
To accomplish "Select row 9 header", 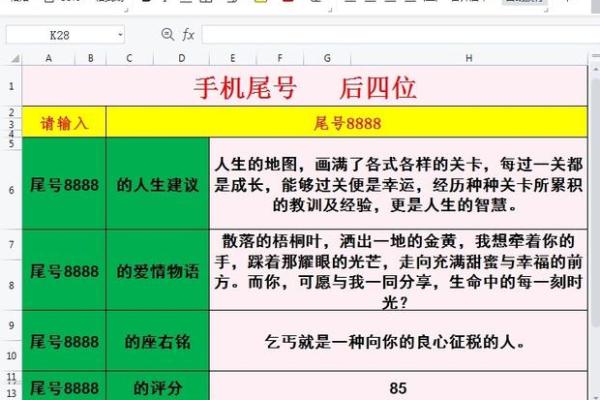I will pos(11,325).
